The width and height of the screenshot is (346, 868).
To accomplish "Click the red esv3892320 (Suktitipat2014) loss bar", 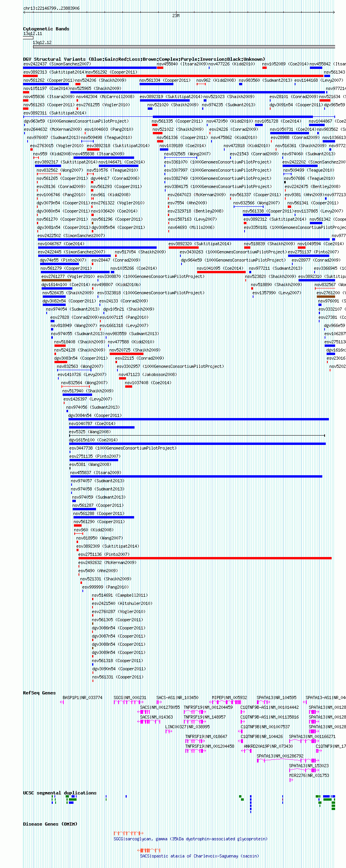I will pos(183,248).
